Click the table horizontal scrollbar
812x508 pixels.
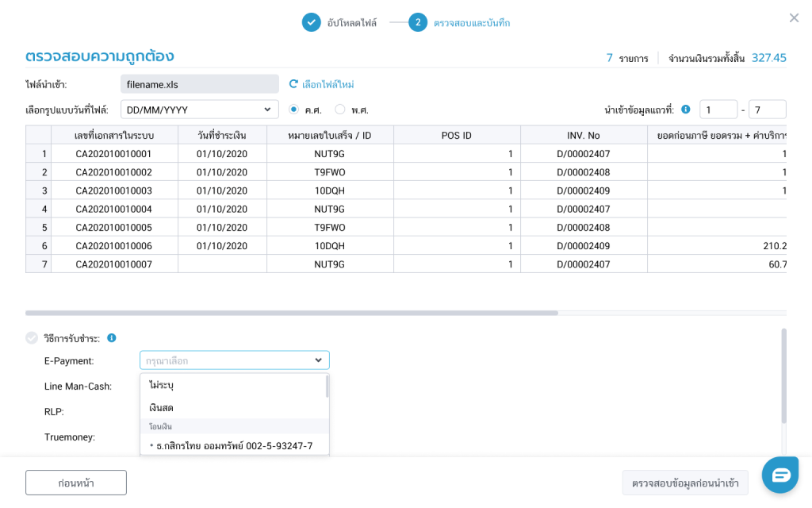point(292,313)
